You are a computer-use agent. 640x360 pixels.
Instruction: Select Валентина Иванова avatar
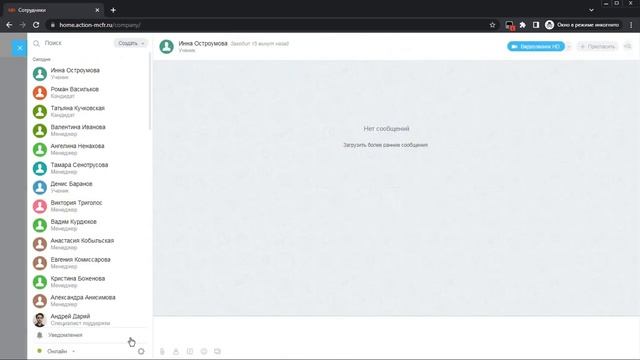coord(40,130)
